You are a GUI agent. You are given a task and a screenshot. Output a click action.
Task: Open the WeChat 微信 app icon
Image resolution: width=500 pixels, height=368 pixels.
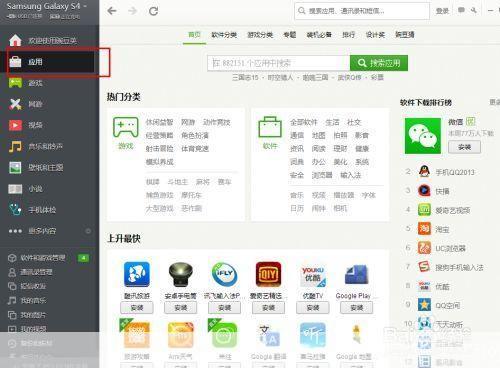(x=423, y=136)
